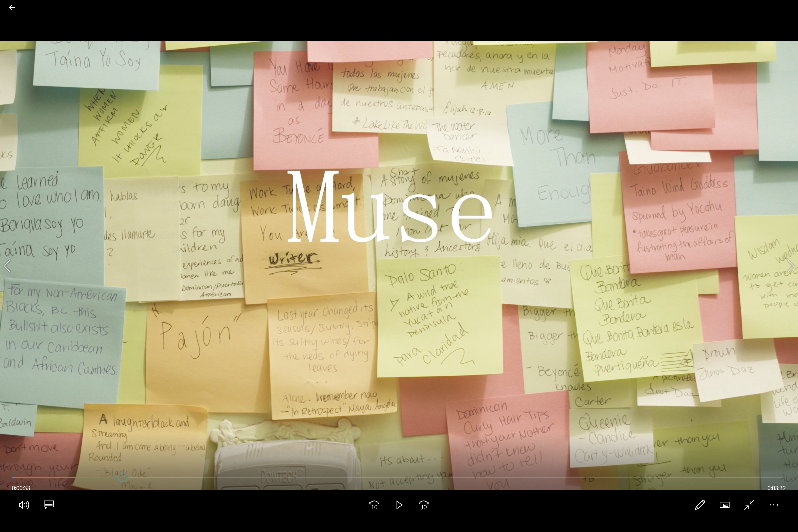Skip back 10 seconds
The width and height of the screenshot is (798, 532).
point(374,505)
